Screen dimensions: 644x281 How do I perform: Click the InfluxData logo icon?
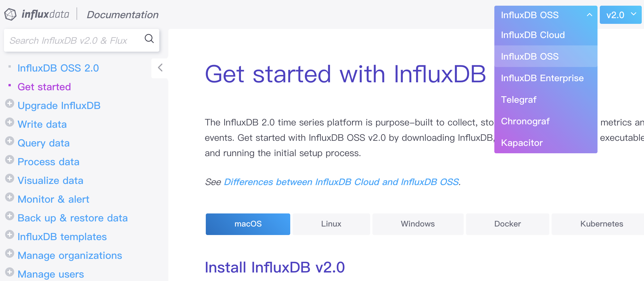tap(10, 14)
